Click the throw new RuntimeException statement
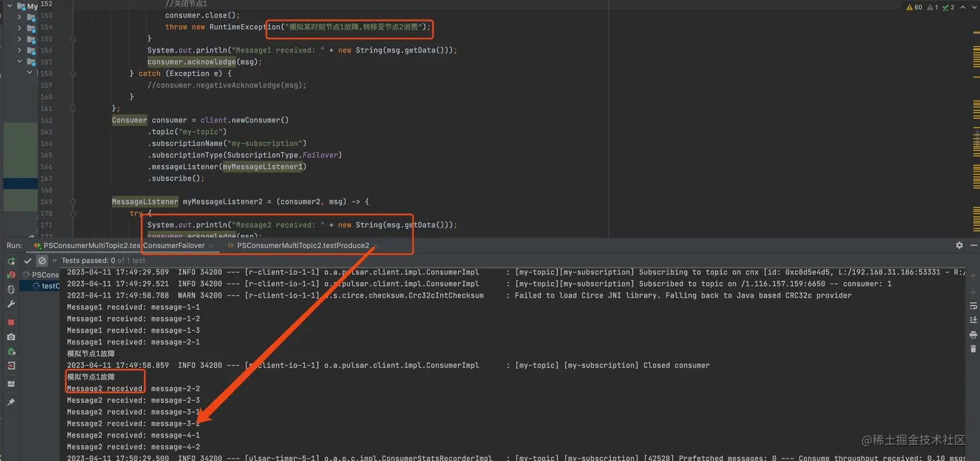The width and height of the screenshot is (980, 461). (298, 27)
